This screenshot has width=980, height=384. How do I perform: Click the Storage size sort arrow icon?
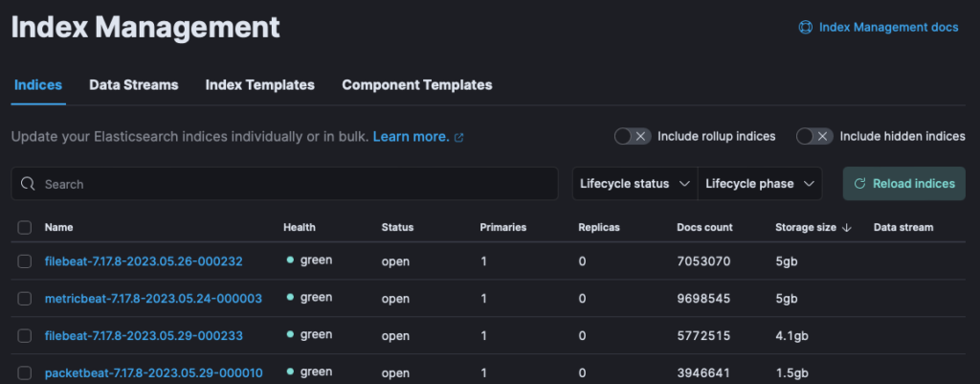(x=846, y=228)
